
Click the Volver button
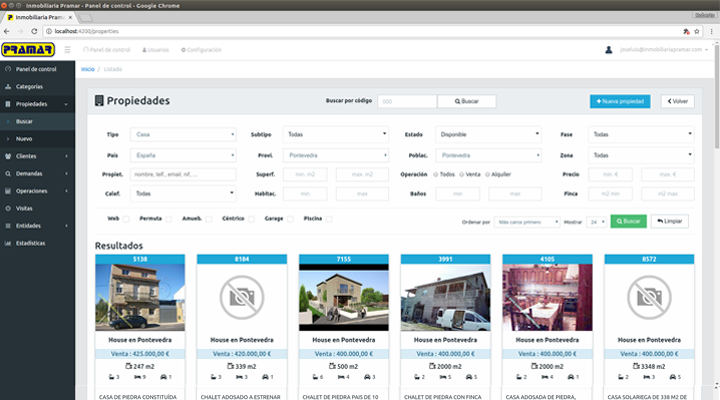tap(678, 101)
